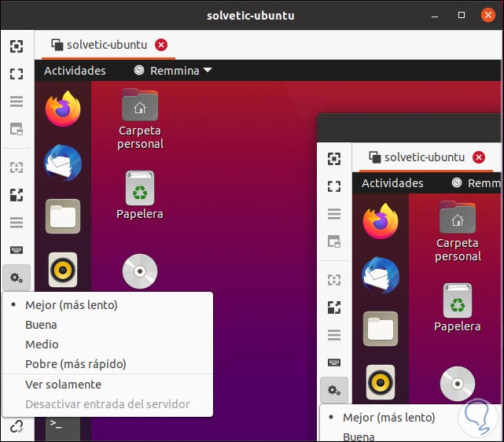Choose Pobre (más rápido) quality option
Image resolution: width=504 pixels, height=442 pixels.
108,364
